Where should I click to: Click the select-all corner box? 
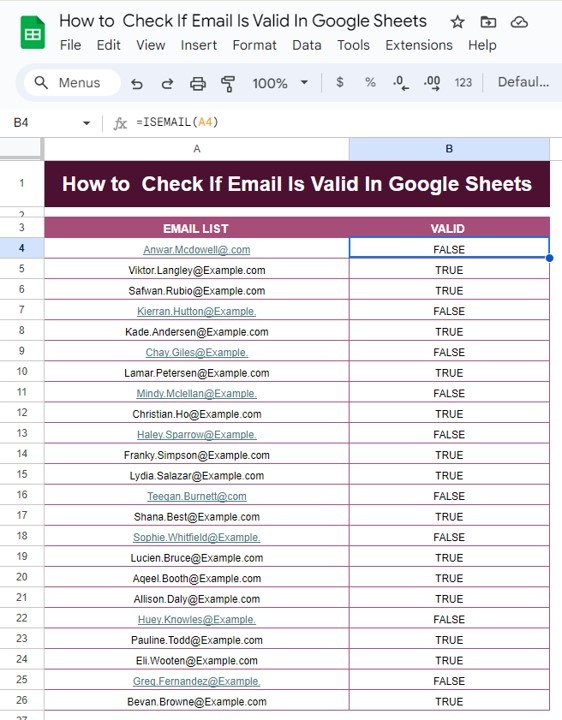click(21, 148)
